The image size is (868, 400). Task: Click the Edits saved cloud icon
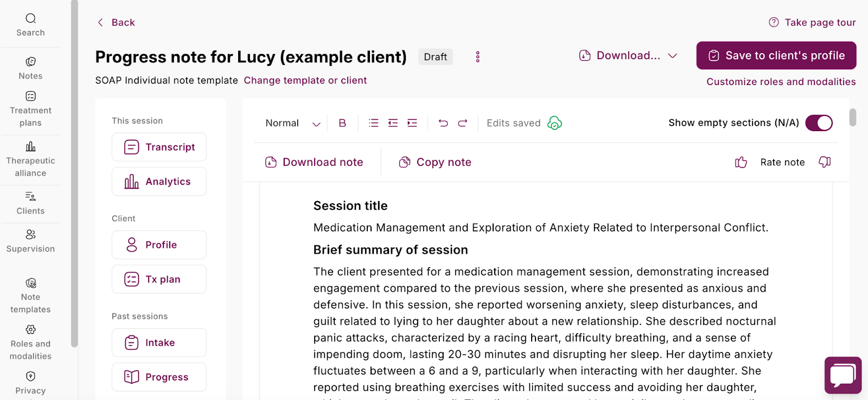(554, 123)
